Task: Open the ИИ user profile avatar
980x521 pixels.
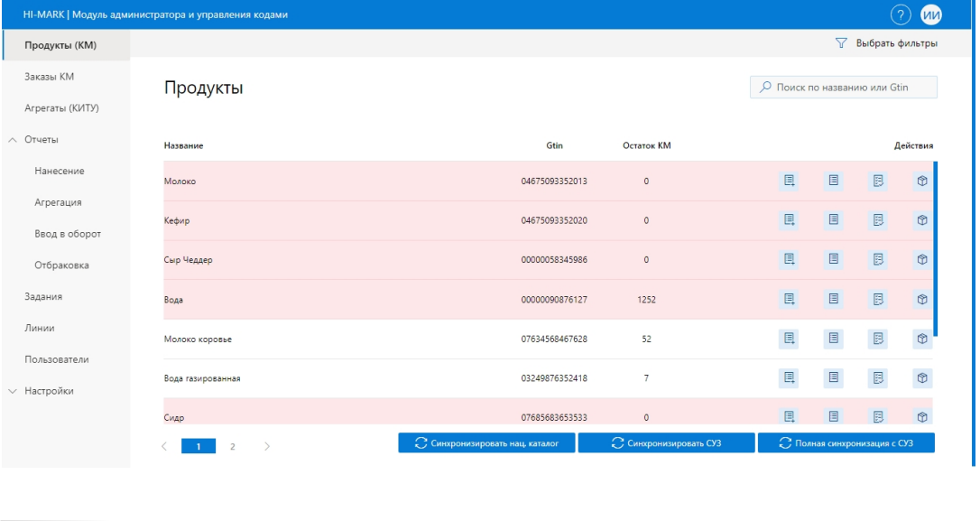Action: (930, 14)
